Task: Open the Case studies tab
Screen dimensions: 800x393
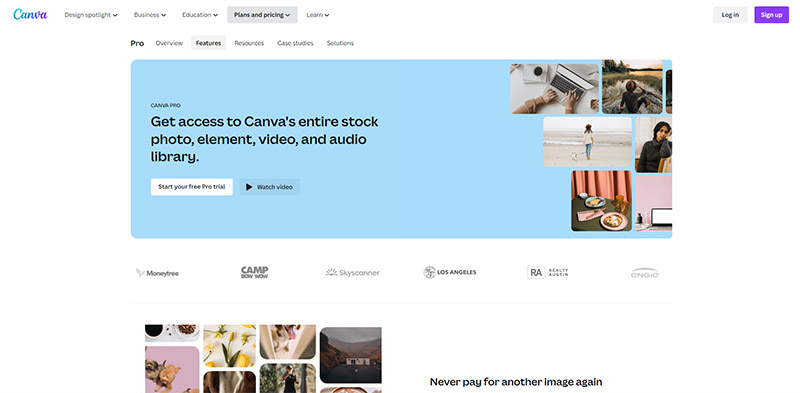Action: (295, 43)
